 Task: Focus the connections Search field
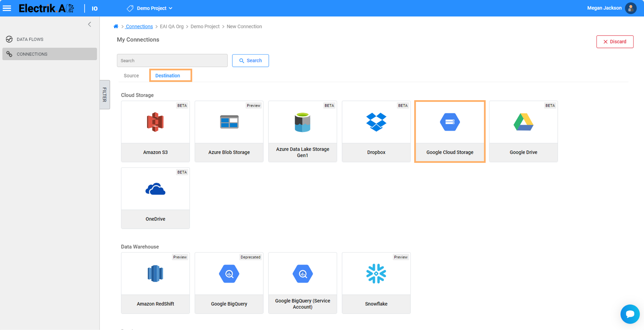point(172,61)
